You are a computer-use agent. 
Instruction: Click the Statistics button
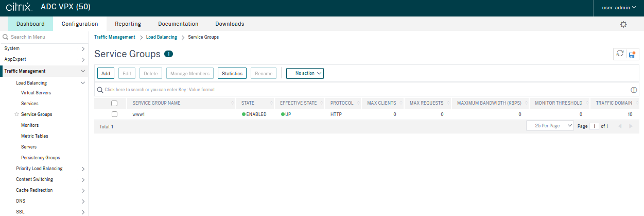point(232,73)
